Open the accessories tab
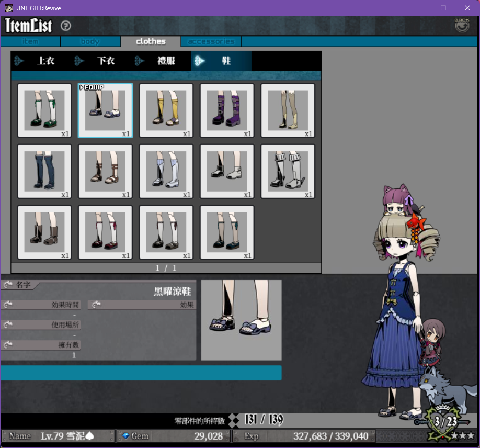The width and height of the screenshot is (480, 448). [211, 41]
